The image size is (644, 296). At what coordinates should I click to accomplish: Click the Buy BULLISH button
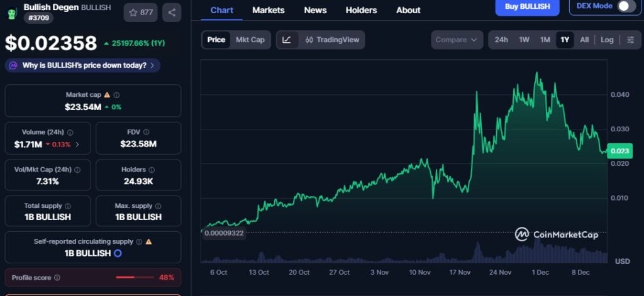(x=526, y=7)
